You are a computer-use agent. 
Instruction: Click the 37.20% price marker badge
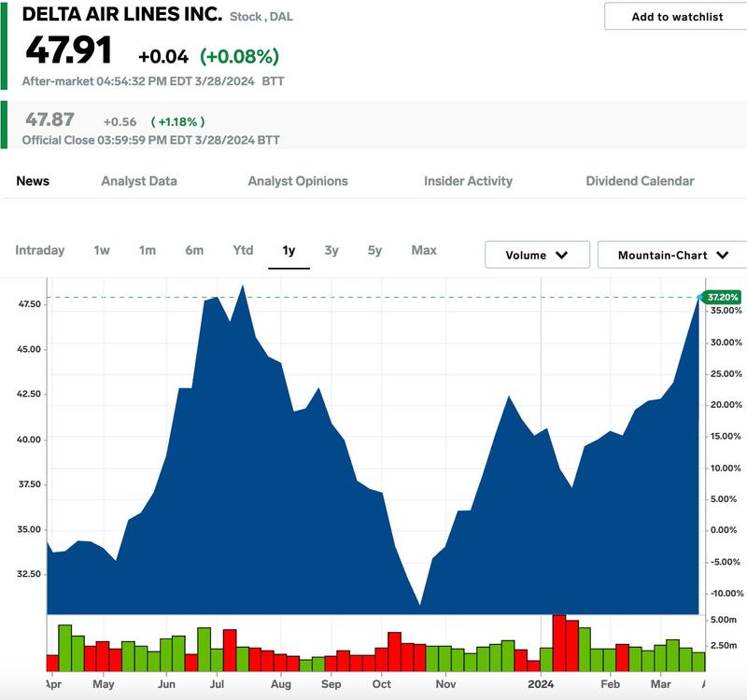point(721,297)
